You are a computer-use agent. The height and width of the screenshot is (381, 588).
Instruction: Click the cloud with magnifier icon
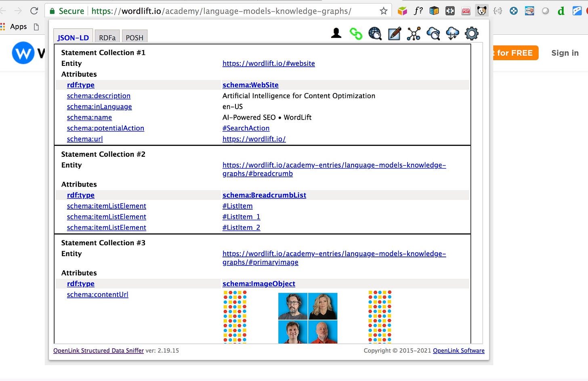[x=433, y=34]
